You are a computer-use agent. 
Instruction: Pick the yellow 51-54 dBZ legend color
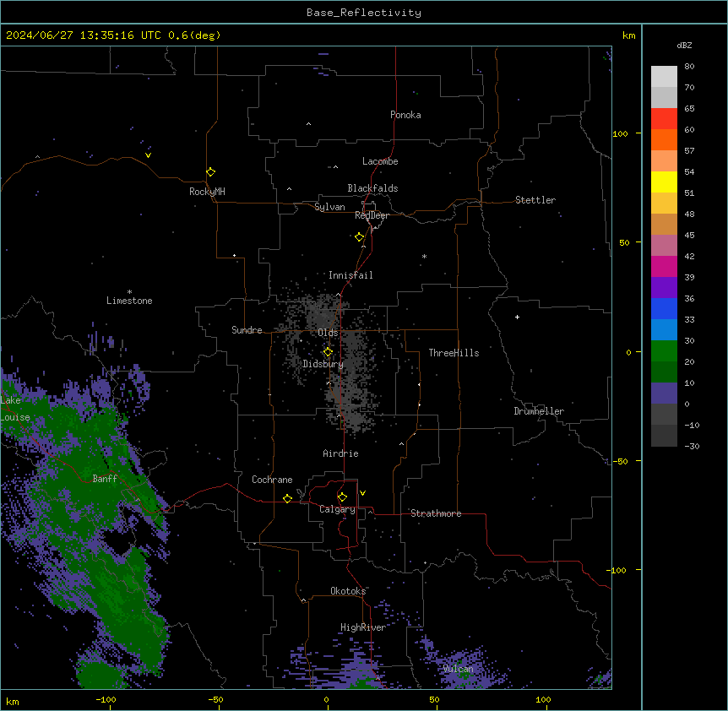tap(664, 182)
